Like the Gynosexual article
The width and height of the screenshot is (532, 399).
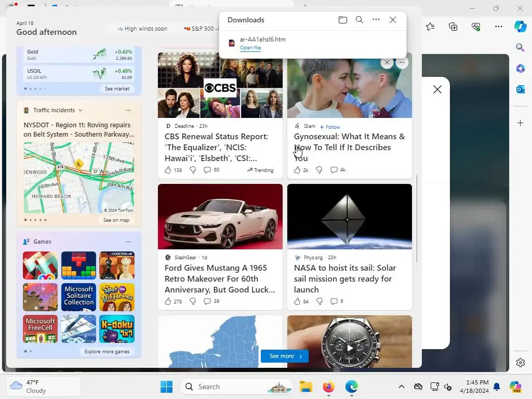coord(297,170)
